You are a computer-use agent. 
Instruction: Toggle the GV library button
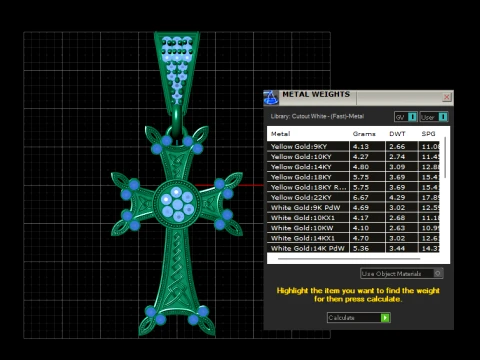point(406,117)
